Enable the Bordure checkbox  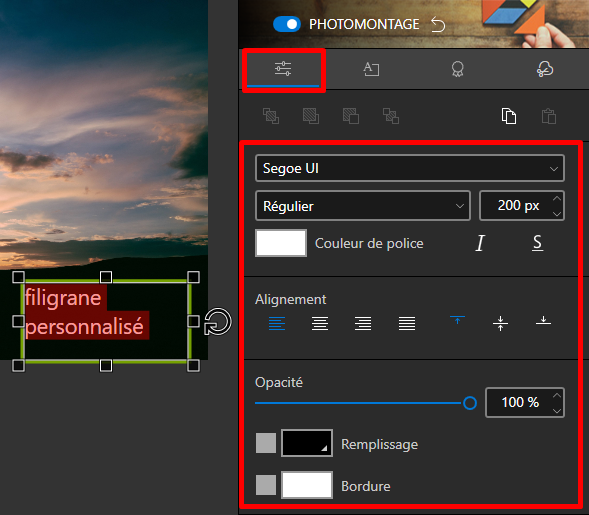coord(266,485)
